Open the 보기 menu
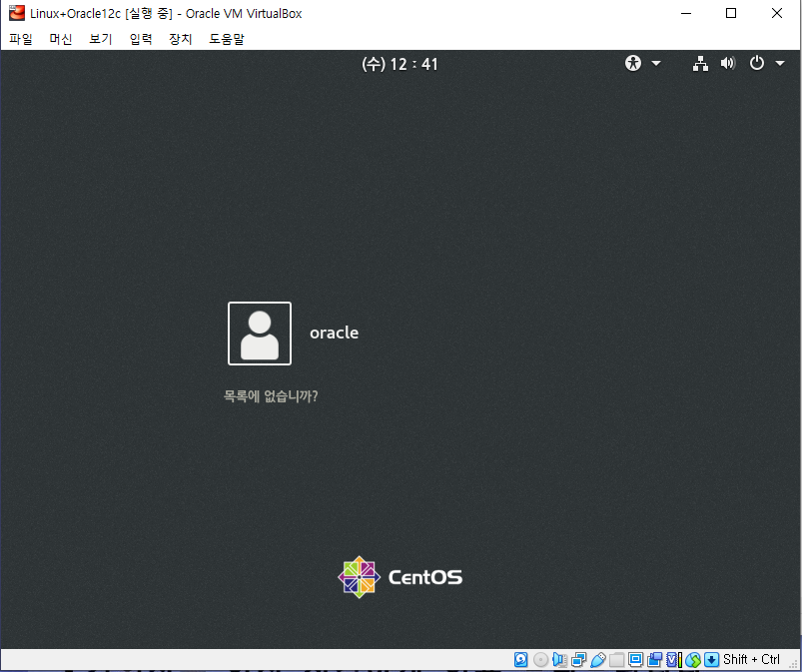The width and height of the screenshot is (802, 672). coord(100,39)
